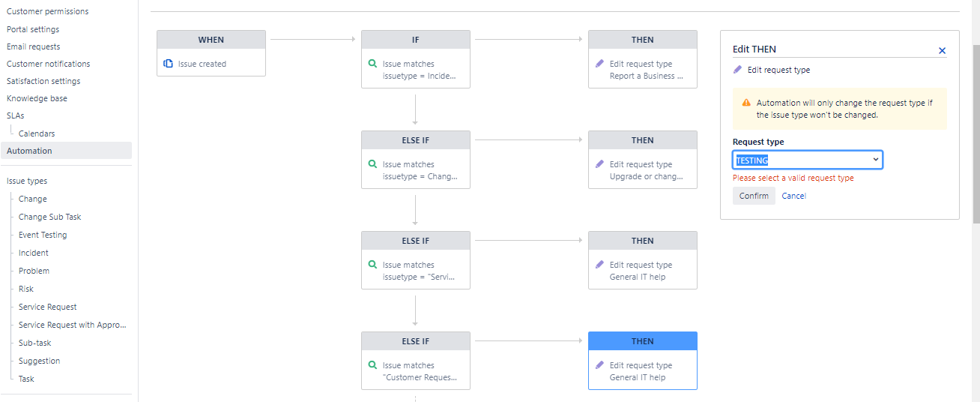Screen dimensions: 980x402
Task: Open Knowledge base settings
Action: 37,98
